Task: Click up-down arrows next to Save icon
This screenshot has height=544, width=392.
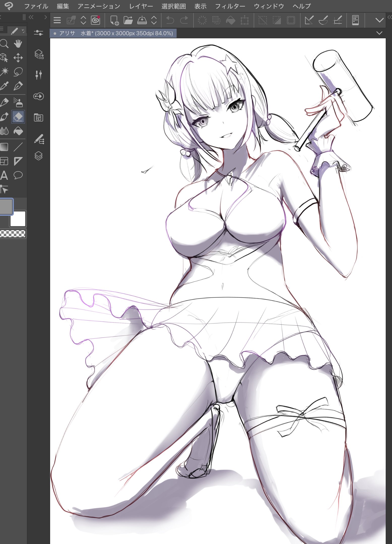Action: click(154, 20)
